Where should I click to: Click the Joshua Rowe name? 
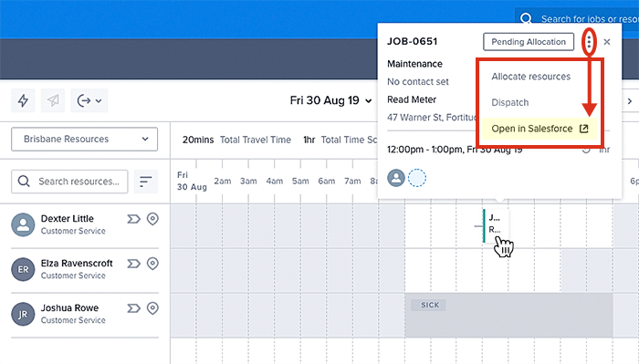[x=69, y=307]
